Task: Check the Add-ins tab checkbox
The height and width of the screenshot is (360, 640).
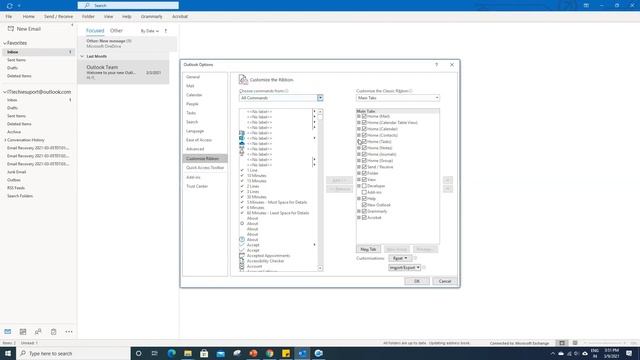Action: click(x=364, y=192)
